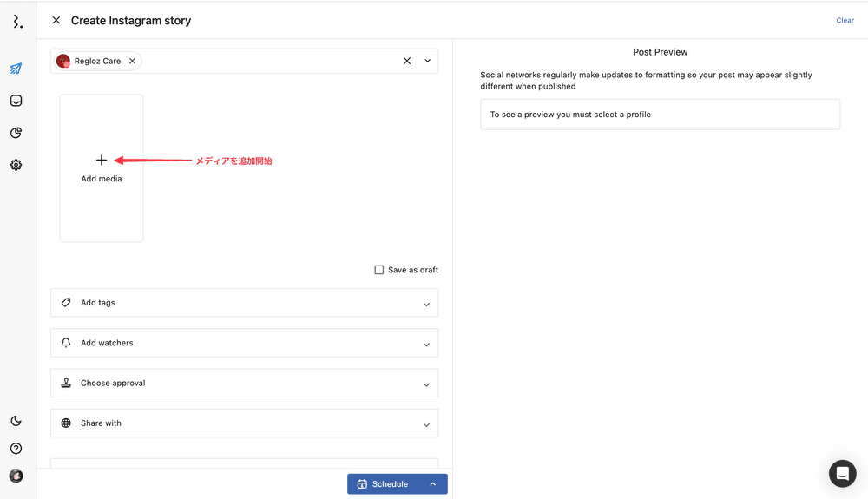868x499 pixels.
Task: Click the user avatar at sidebar bottom
Action: [16, 476]
